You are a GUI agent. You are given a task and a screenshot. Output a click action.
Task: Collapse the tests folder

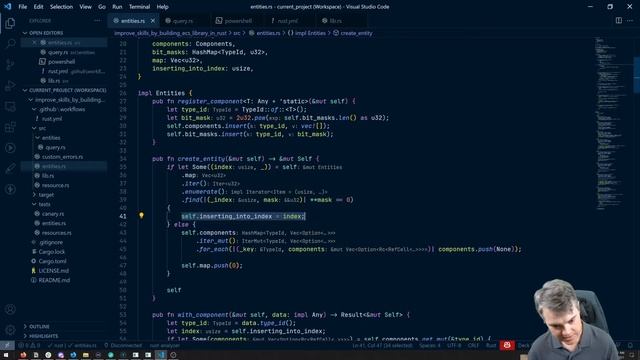[x=44, y=204]
